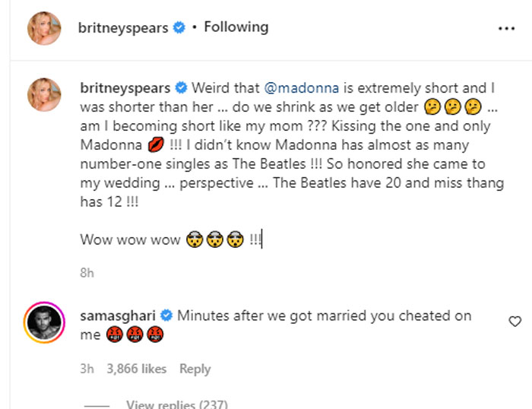
Task: Click the verified badge next to samasghari
Action: pyautogui.click(x=166, y=315)
